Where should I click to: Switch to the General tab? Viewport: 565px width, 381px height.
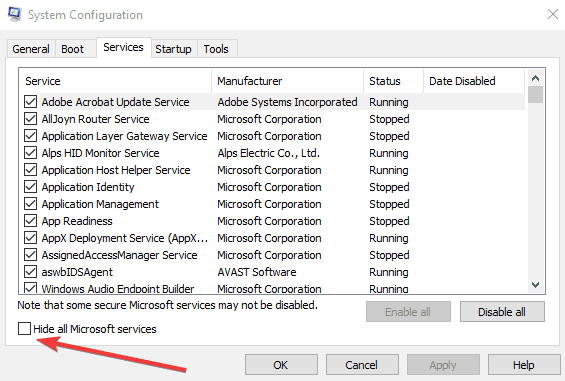point(31,49)
